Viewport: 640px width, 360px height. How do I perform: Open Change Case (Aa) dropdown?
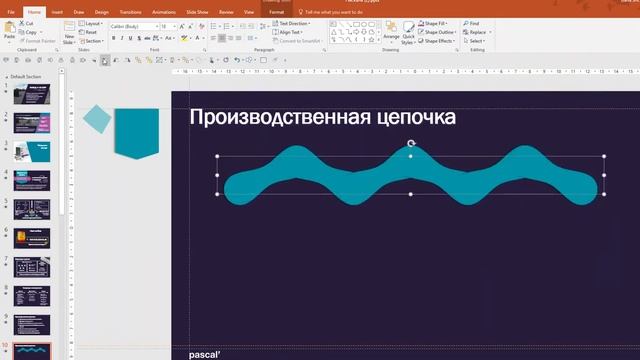[x=169, y=38]
